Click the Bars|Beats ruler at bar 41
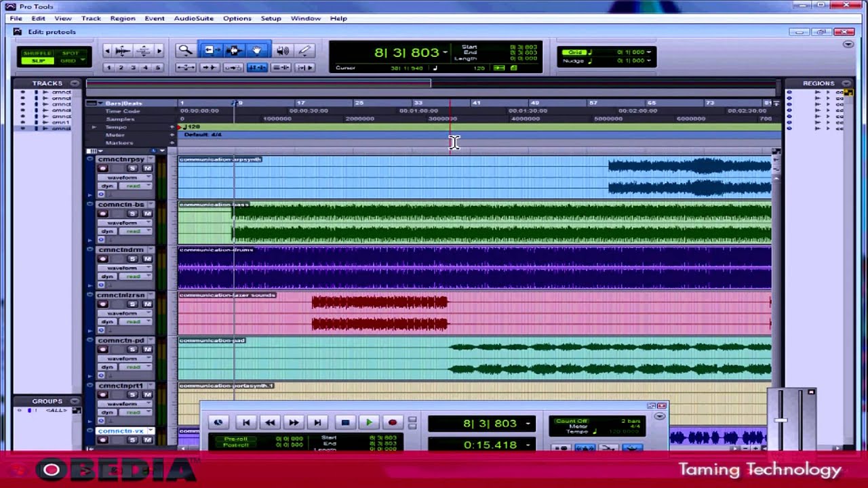Screen dimensions: 868x488 [475, 103]
